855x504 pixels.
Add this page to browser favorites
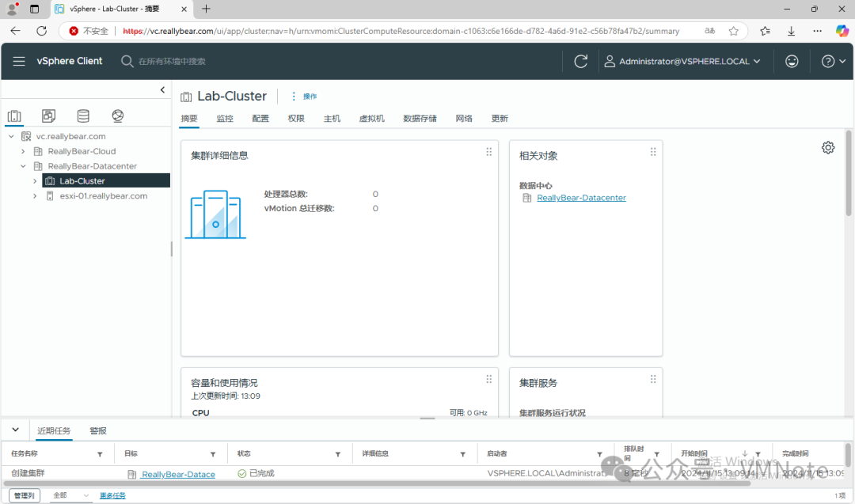tap(733, 31)
